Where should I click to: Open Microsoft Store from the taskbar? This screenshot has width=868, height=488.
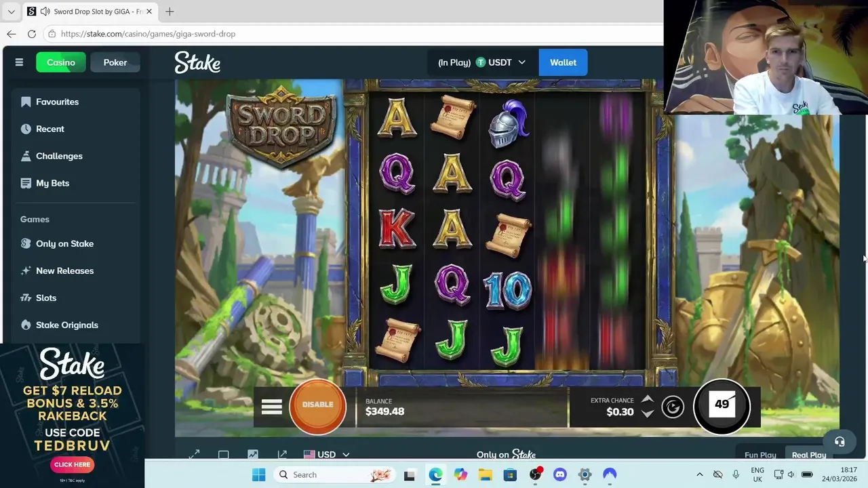pos(510,474)
